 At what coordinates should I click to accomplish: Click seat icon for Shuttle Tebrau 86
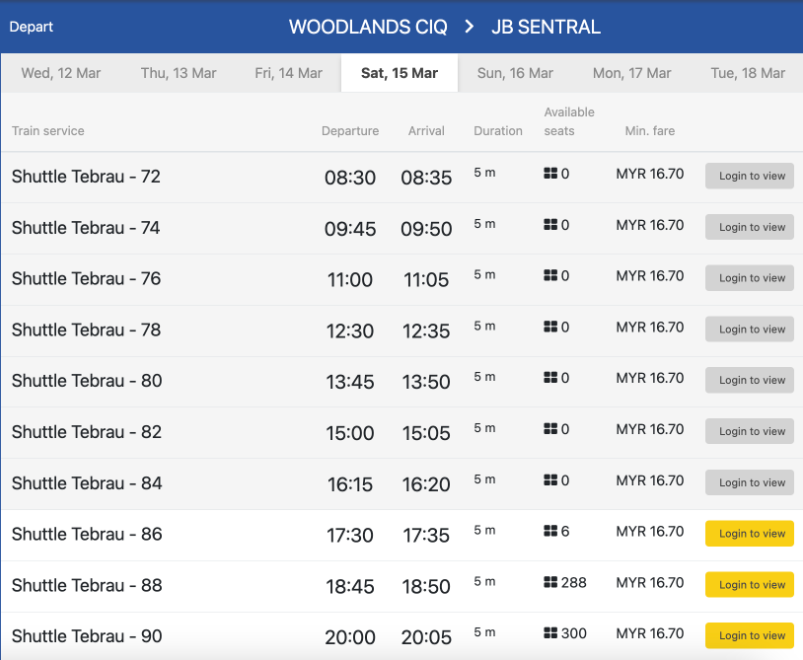pyautogui.click(x=550, y=532)
